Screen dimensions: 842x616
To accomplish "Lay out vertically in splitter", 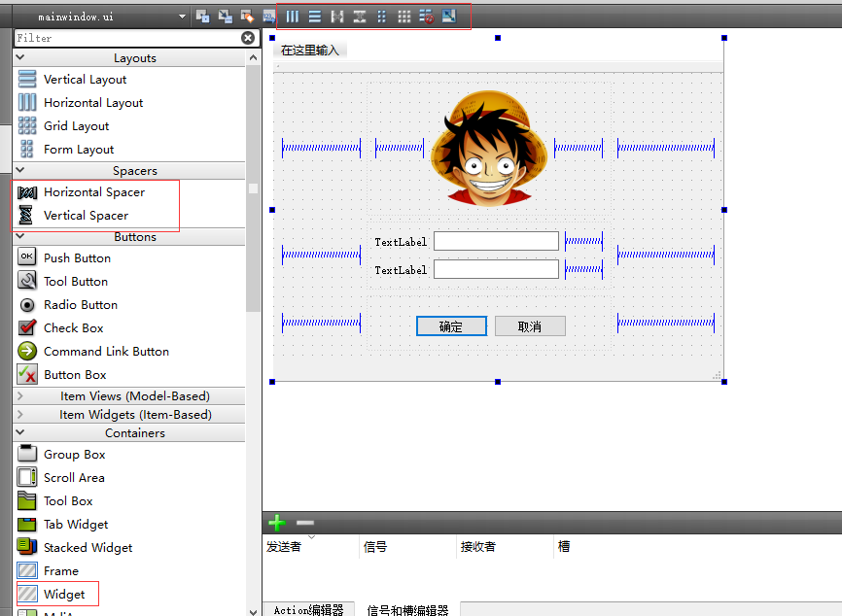I will point(360,17).
